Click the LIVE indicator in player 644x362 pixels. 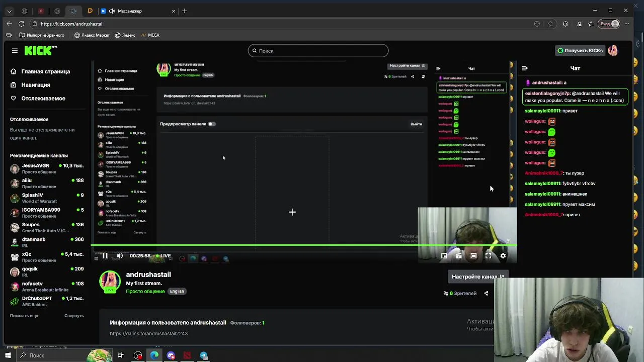(163, 256)
